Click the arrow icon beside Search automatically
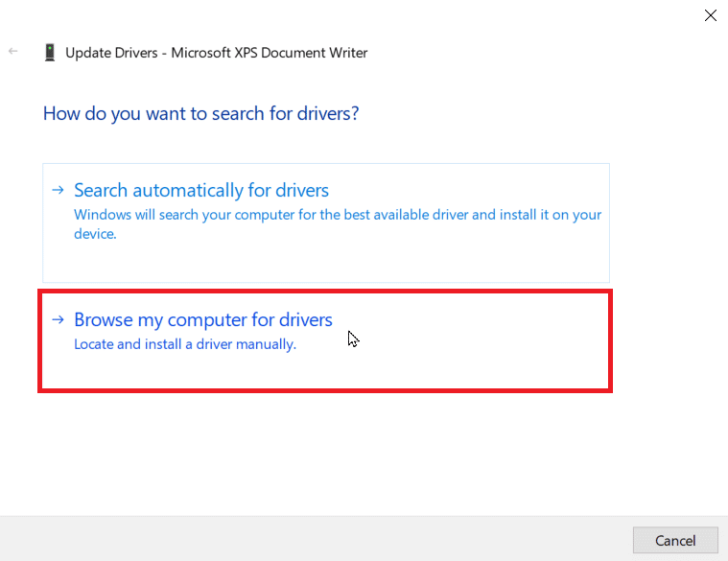728x561 pixels. tap(58, 190)
